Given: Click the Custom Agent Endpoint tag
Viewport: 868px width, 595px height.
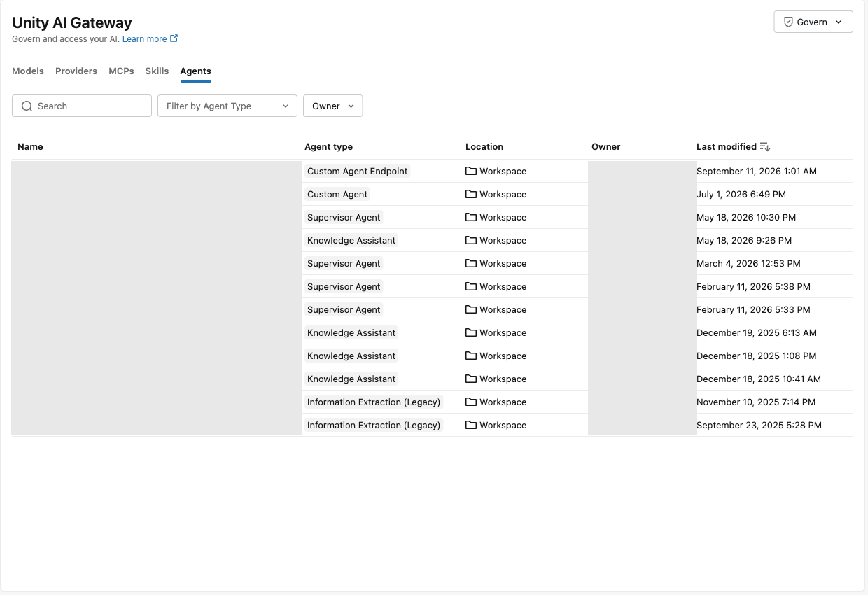Looking at the screenshot, I should click(357, 171).
